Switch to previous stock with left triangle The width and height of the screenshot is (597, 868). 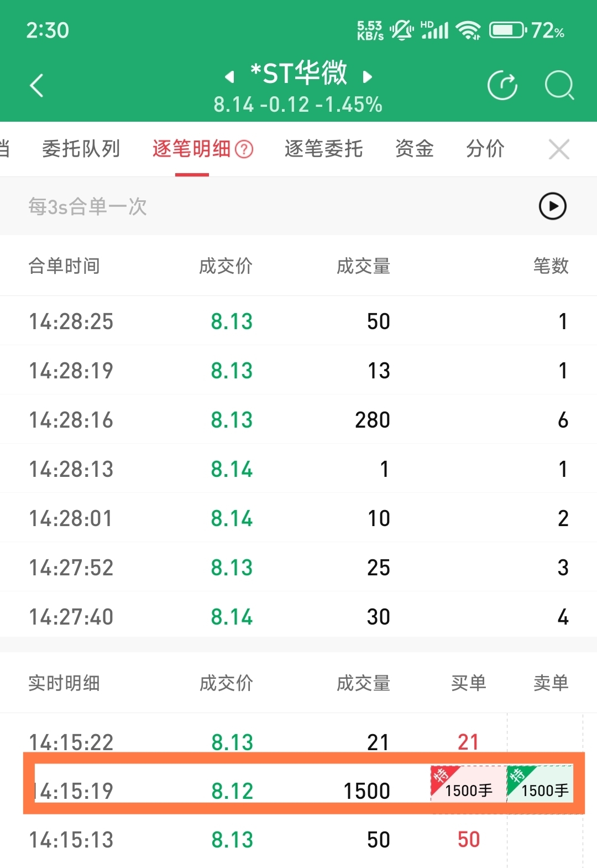pyautogui.click(x=229, y=77)
